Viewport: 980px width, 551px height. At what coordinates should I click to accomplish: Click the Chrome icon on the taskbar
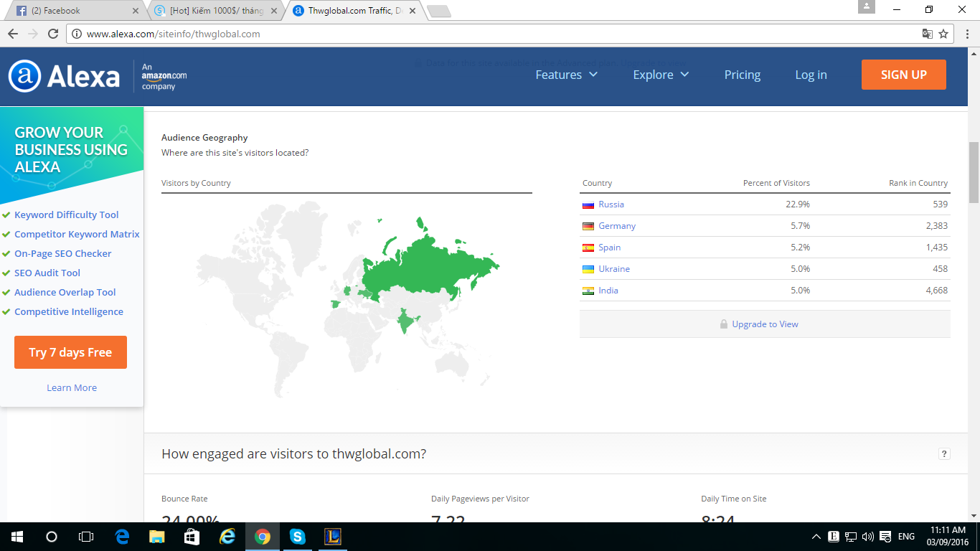pyautogui.click(x=263, y=537)
